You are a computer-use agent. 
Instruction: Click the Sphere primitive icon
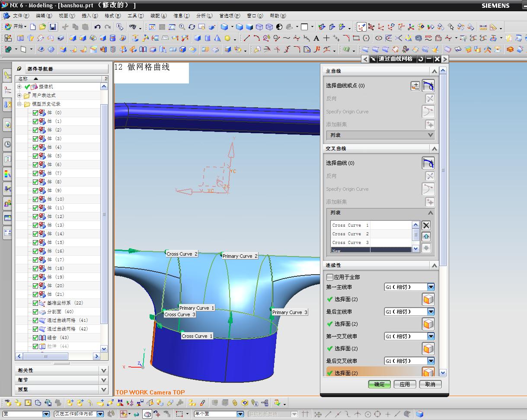(x=227, y=38)
